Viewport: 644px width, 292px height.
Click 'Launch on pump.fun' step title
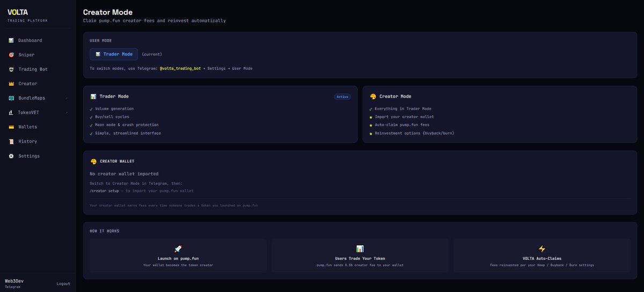tap(178, 258)
